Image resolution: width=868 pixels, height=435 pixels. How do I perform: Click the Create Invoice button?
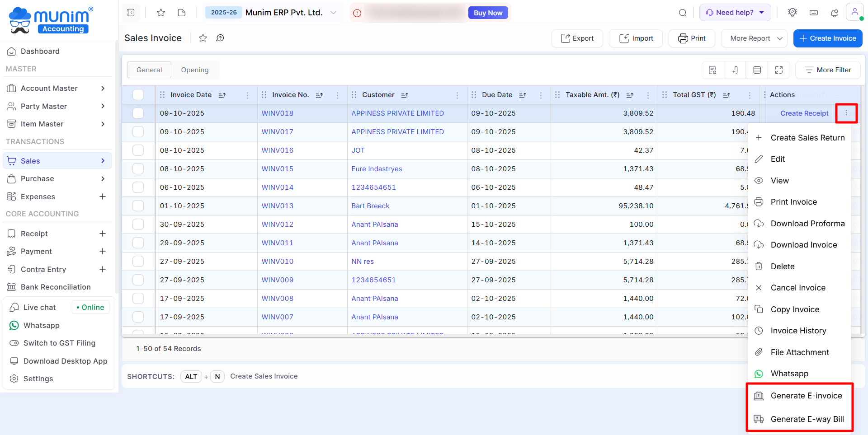click(x=827, y=38)
